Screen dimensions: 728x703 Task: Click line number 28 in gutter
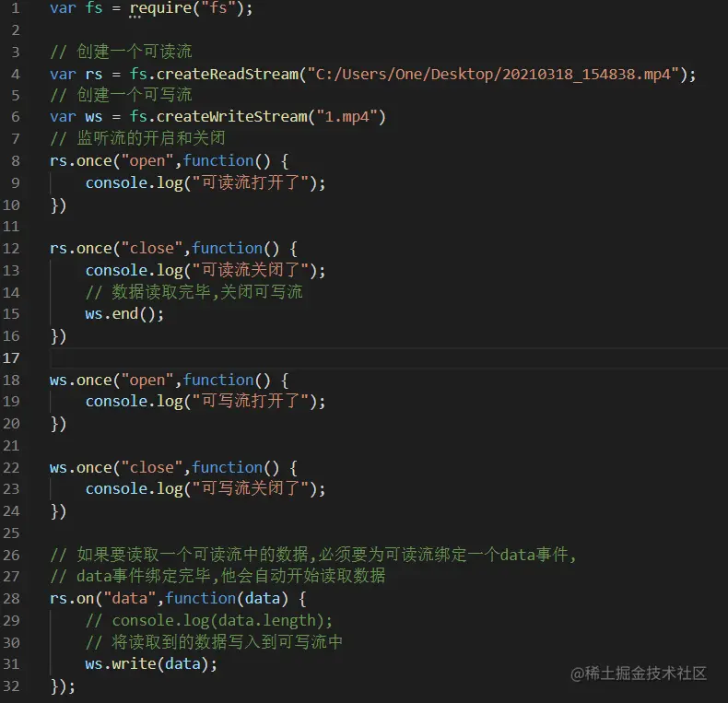[x=11, y=599]
